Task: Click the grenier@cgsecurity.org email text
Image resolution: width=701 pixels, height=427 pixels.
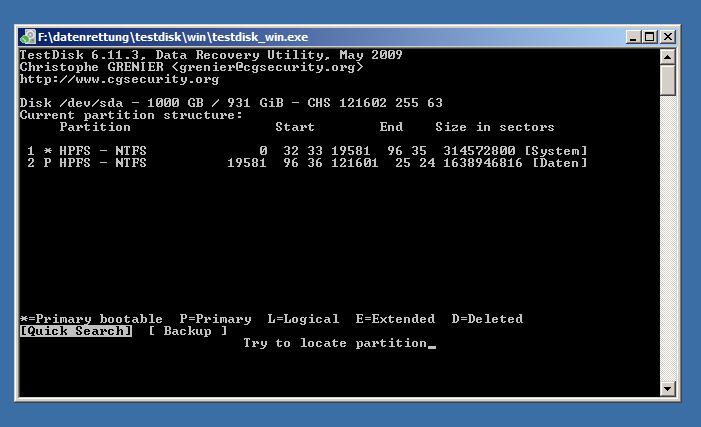Action: (267, 67)
